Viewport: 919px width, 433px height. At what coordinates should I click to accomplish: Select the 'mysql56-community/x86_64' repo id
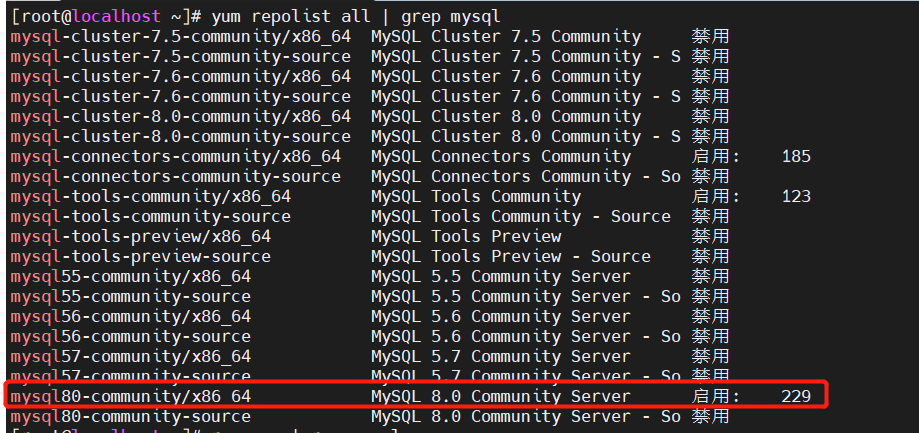pyautogui.click(x=131, y=316)
